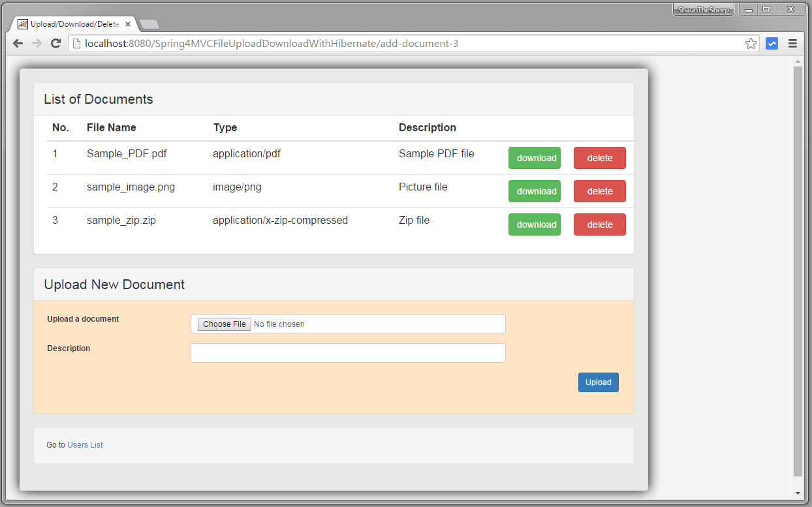This screenshot has width=812, height=507.
Task: Click the page scrollbar down arrow
Action: 798,493
